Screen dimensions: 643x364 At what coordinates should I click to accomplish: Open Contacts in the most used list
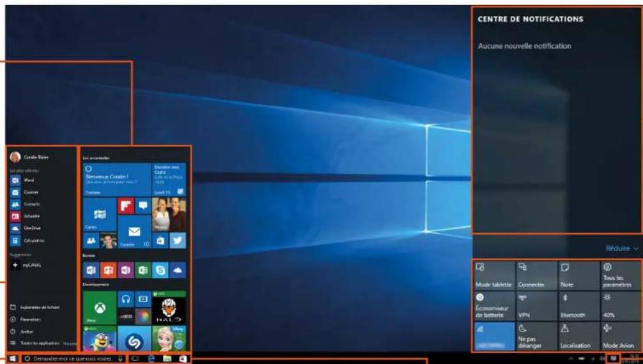(x=24, y=204)
